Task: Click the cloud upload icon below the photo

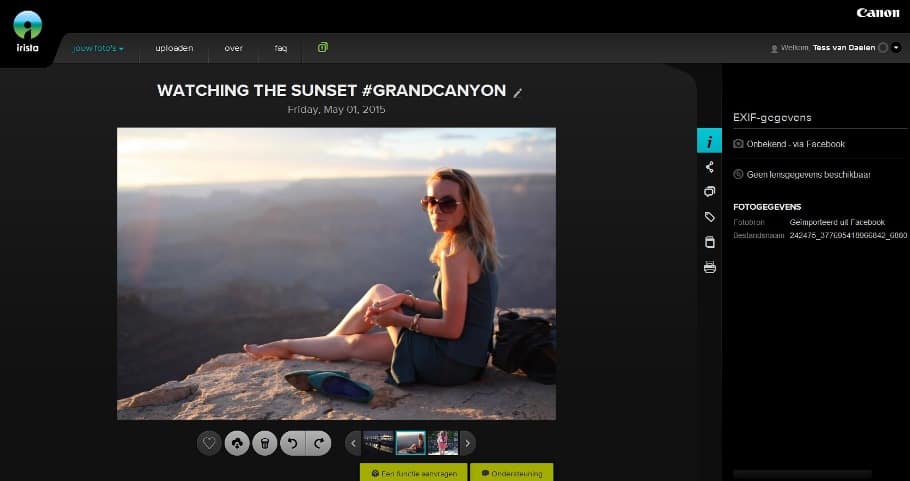Action: 237,443
